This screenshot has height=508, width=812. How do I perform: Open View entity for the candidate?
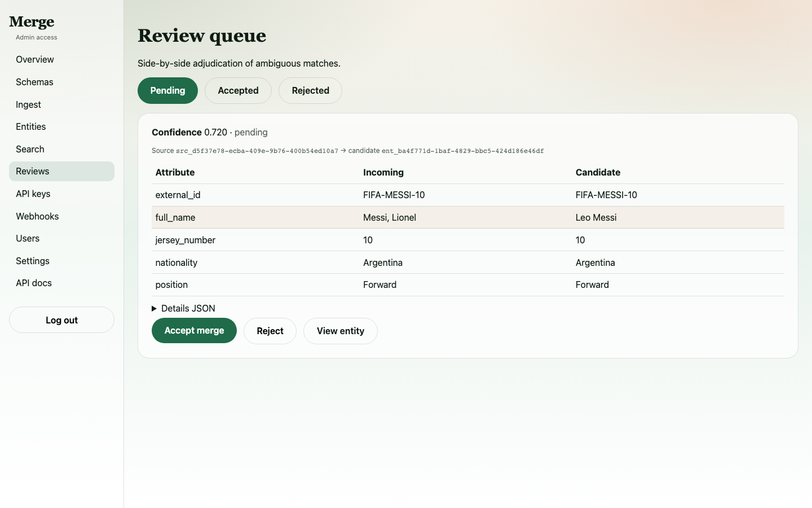[x=341, y=331]
